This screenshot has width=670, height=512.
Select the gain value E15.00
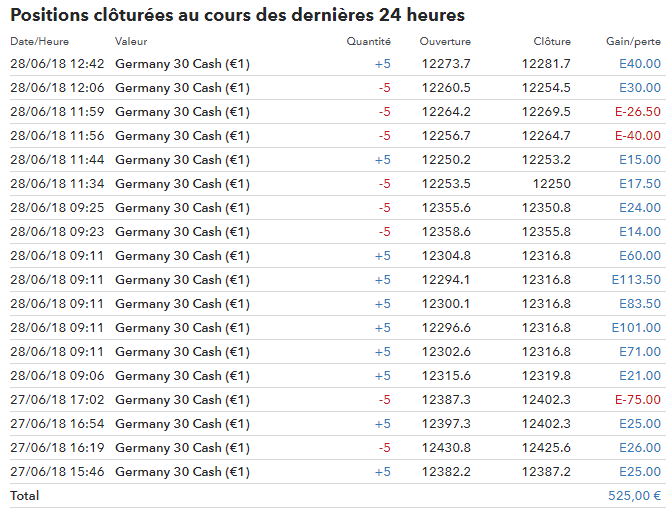[640, 159]
